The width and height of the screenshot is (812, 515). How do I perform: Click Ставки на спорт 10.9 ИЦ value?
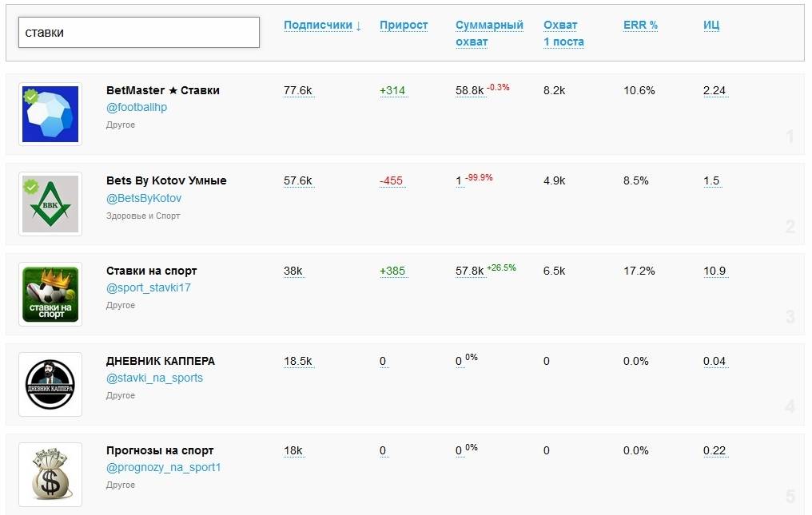click(714, 271)
